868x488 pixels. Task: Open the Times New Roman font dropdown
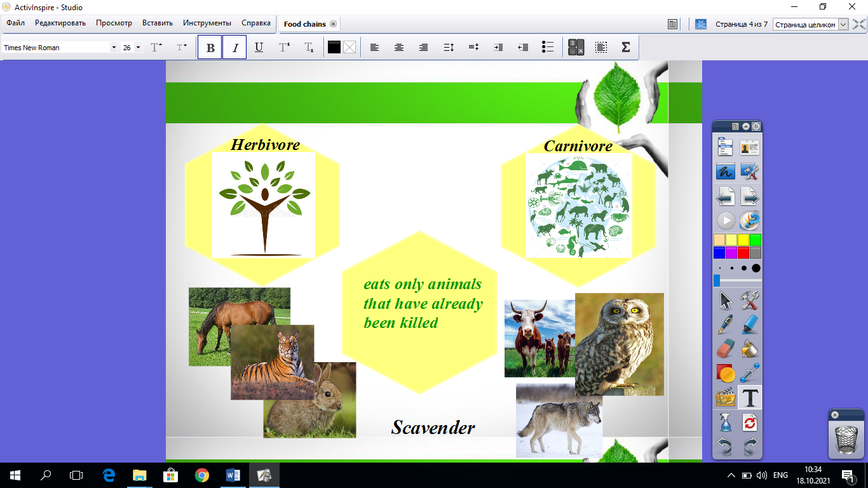(x=114, y=48)
